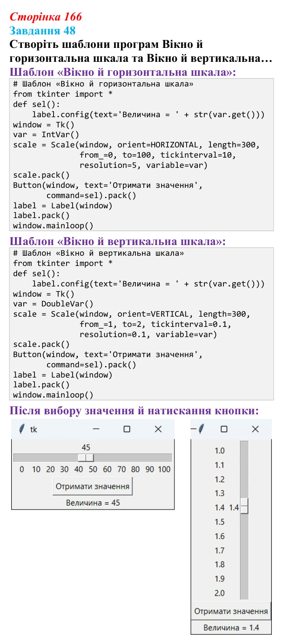Click tick label '2.0' on vertical scale
Viewport: 283px width, 644px height.
coord(220,593)
